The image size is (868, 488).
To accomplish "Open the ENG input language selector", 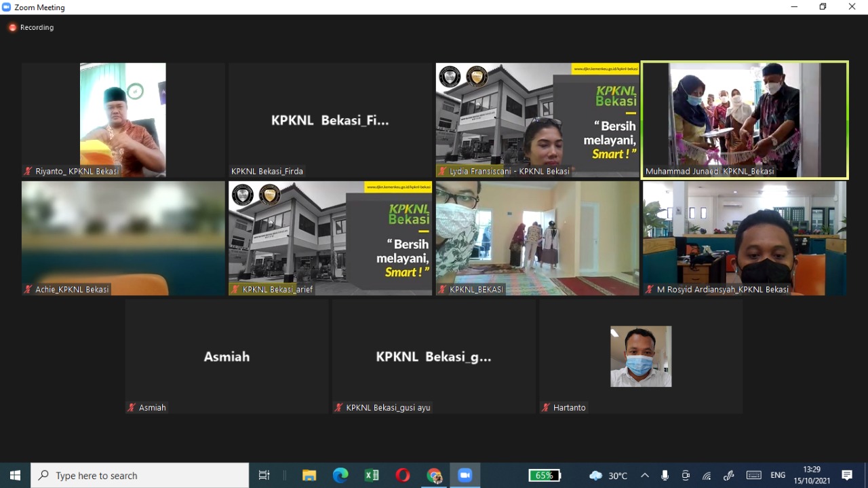I will coord(778,476).
